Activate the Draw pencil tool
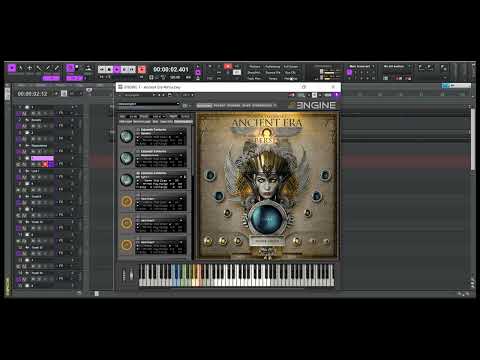This screenshot has width=480, height=360. click(x=48, y=68)
